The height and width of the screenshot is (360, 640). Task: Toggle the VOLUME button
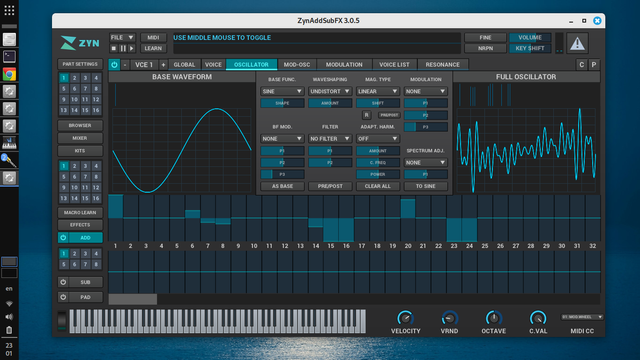[x=530, y=38]
